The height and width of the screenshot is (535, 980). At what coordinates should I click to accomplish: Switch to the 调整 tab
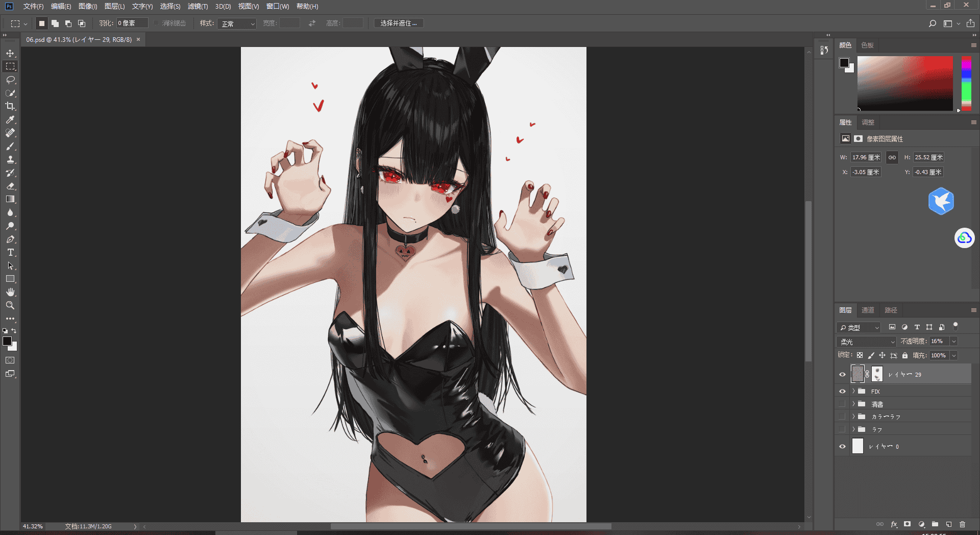pyautogui.click(x=868, y=122)
